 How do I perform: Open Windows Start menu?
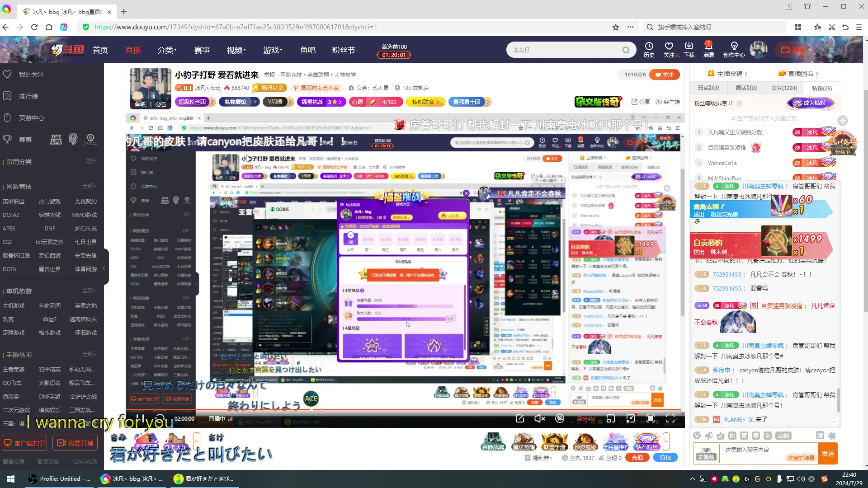point(11,479)
